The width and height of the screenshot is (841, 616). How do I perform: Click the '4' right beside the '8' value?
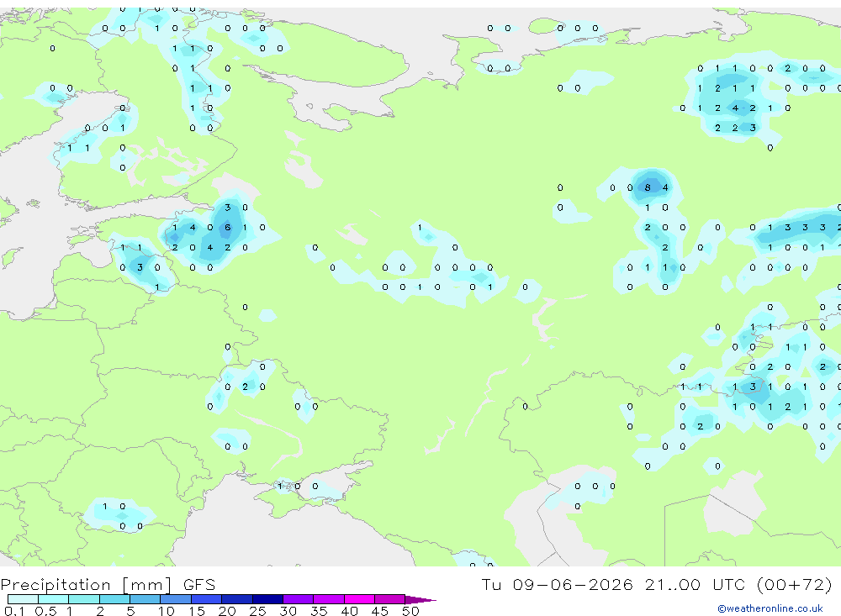(x=665, y=187)
